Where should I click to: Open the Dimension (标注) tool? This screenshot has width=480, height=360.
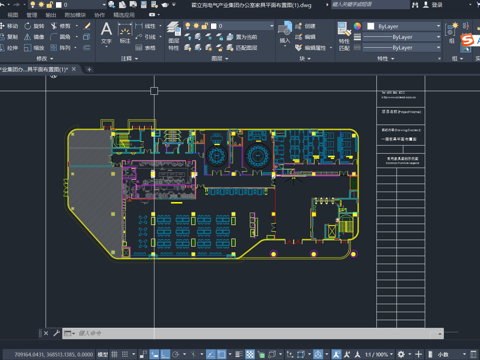click(125, 33)
